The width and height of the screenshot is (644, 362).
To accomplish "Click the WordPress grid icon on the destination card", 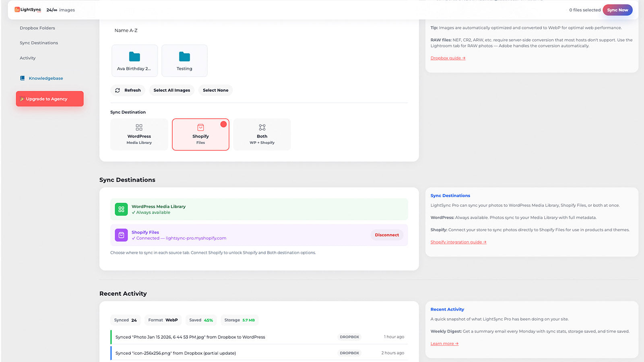I will 139,127.
